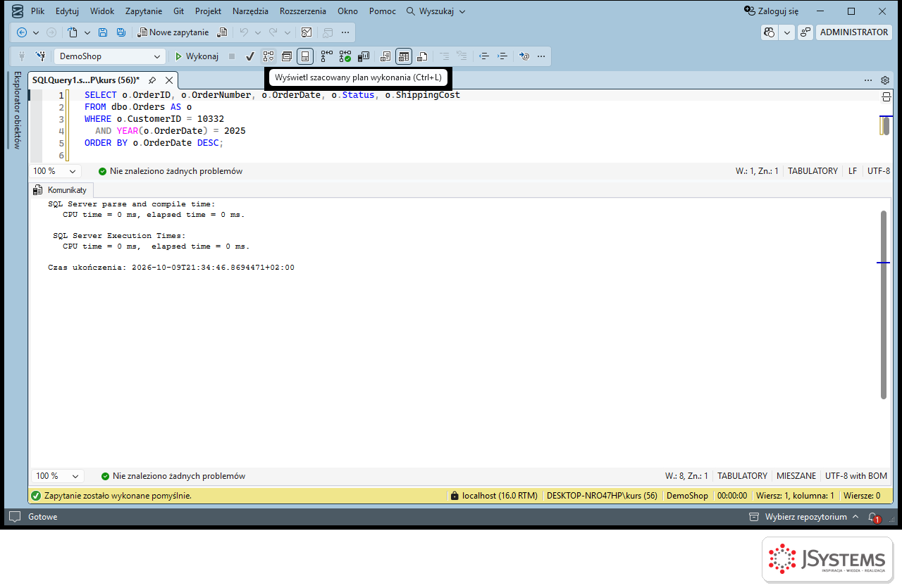Click the Change Connection icon

[41, 56]
